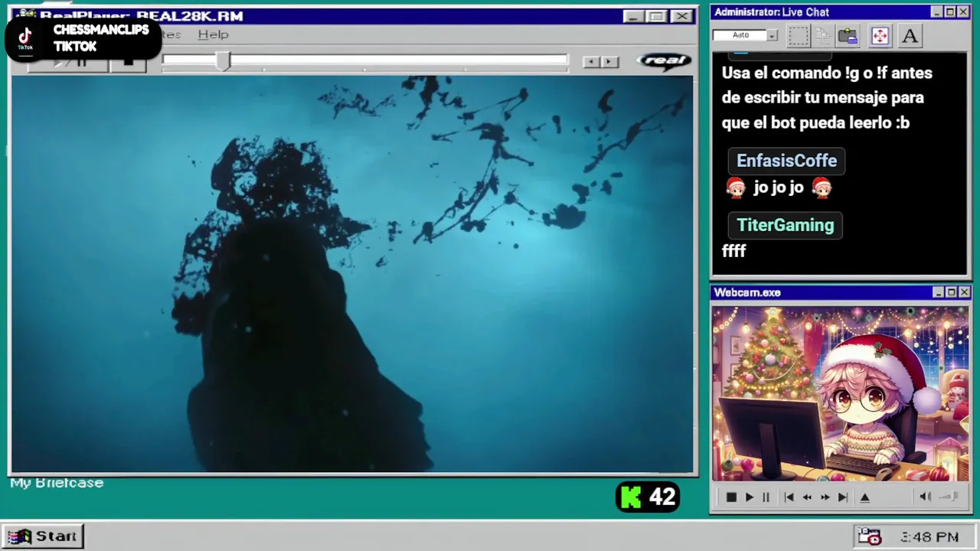The image size is (980, 551).
Task: Click RealPlayer next clip right arrow
Action: tap(609, 62)
